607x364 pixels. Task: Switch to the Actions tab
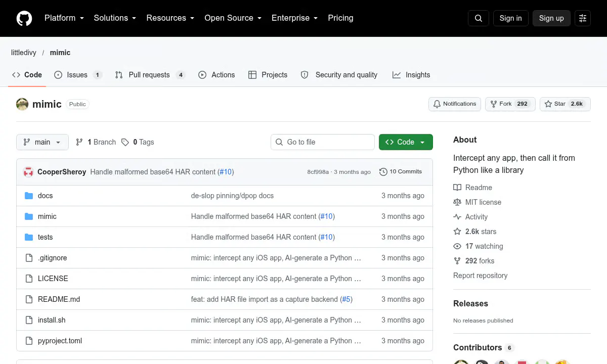pos(216,75)
